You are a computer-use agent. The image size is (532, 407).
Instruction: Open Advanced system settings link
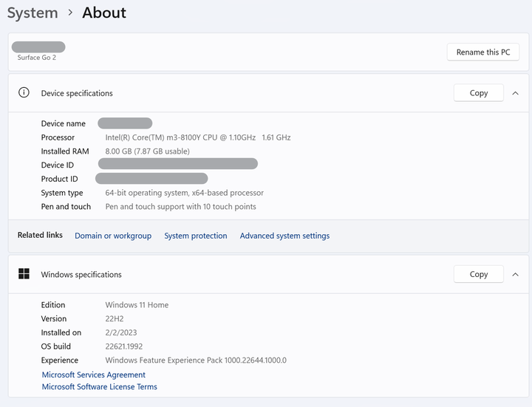coord(284,236)
